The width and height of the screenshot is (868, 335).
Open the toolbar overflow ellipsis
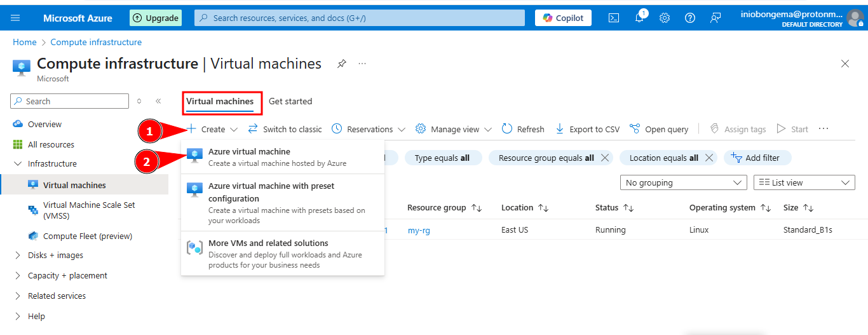[x=824, y=129]
